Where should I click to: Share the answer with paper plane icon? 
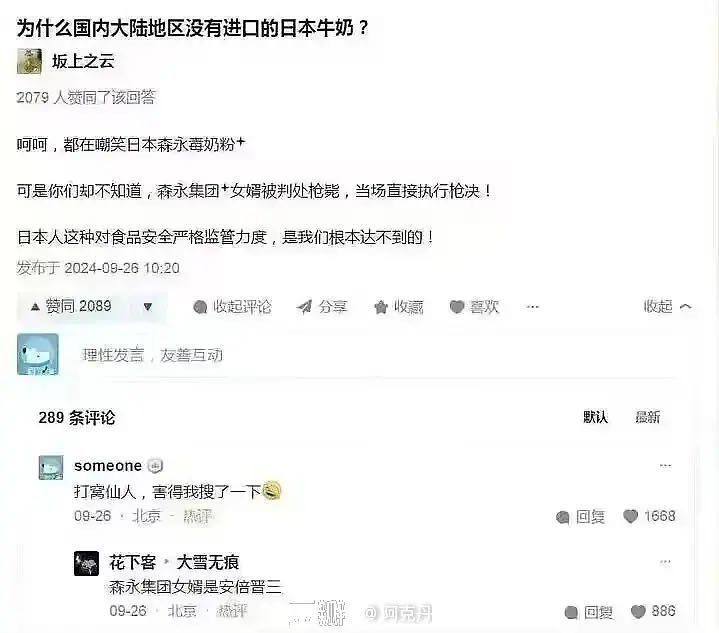click(x=321, y=307)
